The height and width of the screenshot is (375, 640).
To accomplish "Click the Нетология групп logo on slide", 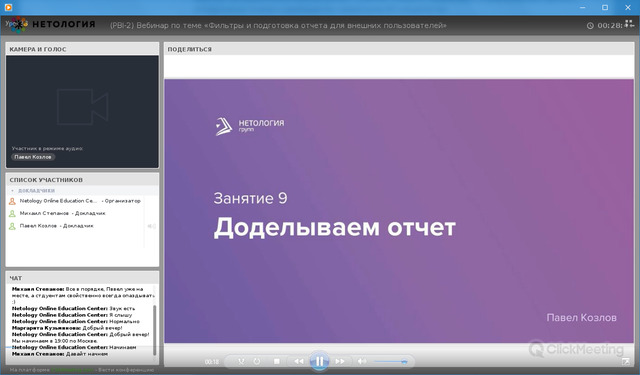I will tap(250, 126).
